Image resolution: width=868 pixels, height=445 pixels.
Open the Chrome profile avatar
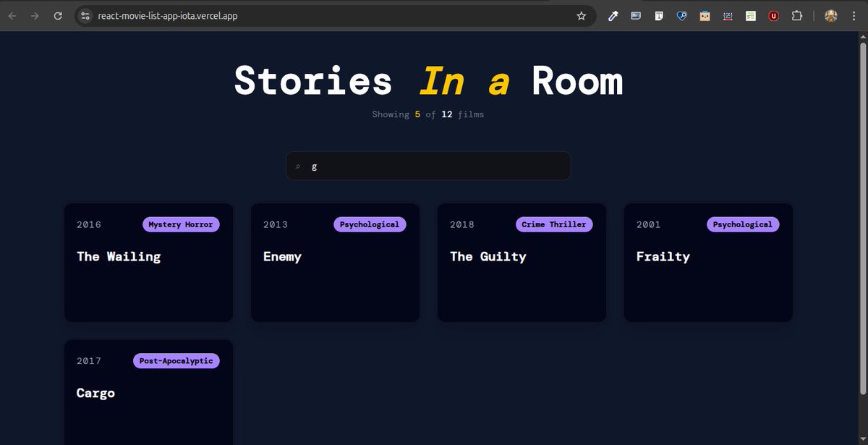[831, 16]
